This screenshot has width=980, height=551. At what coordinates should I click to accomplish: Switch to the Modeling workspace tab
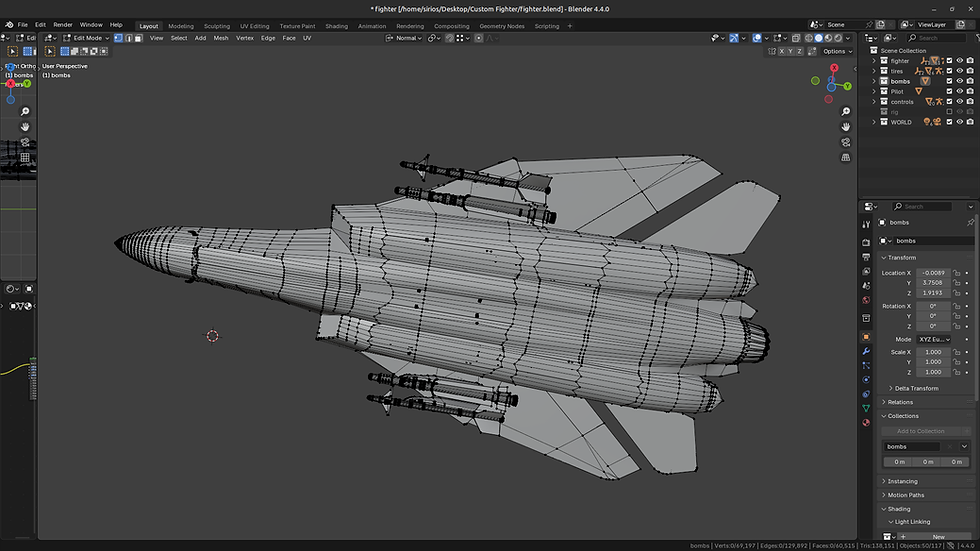[x=181, y=26]
